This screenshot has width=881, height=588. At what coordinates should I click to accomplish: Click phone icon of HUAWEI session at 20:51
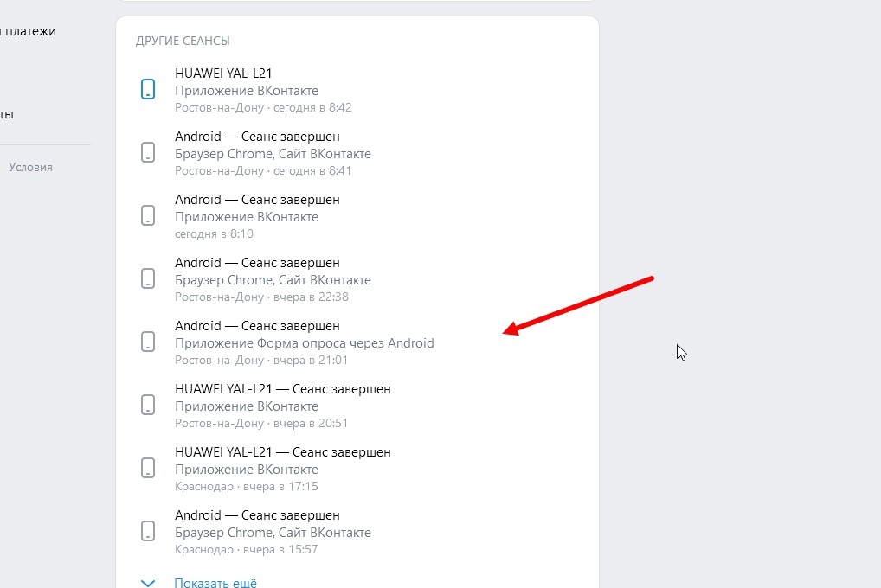pos(148,405)
